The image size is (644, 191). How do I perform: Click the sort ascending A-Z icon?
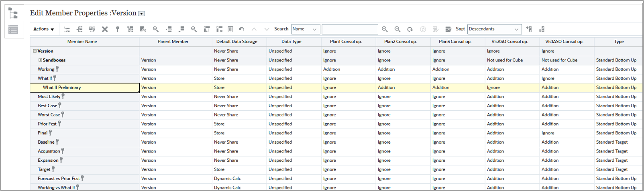pyautogui.click(x=529, y=29)
